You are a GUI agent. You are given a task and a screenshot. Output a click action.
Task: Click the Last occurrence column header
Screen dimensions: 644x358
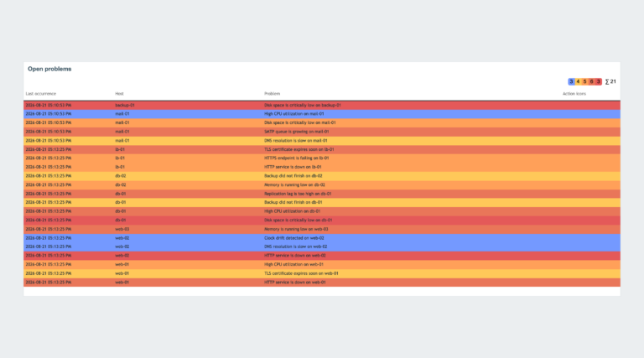40,94
